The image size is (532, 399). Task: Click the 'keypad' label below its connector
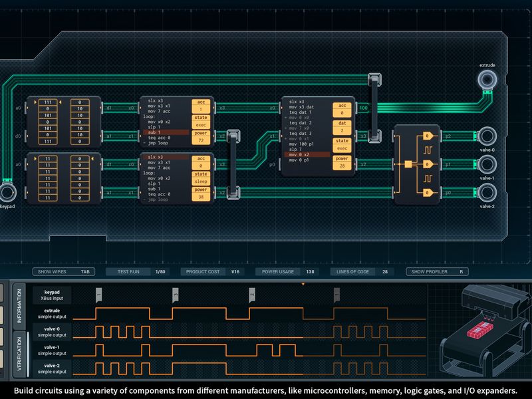(7, 206)
